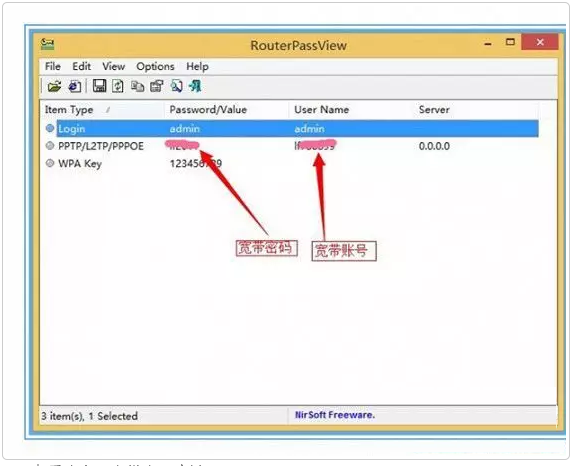Click the NirSoft Freeware link in the status bar
Image resolution: width=573 pixels, height=466 pixels.
point(335,415)
